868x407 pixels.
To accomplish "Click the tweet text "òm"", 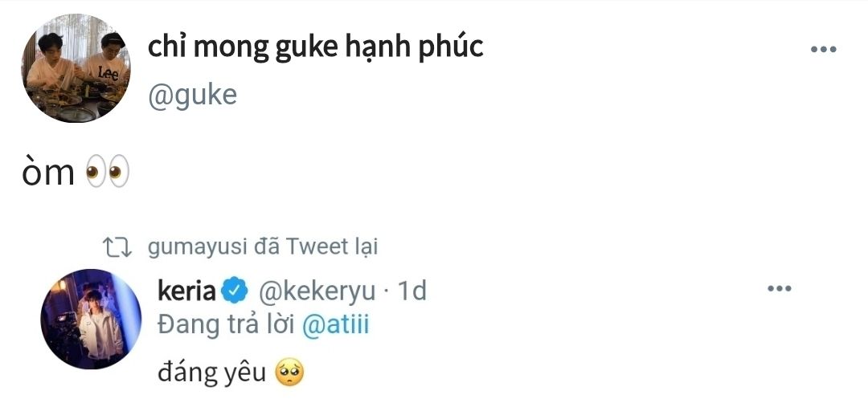I will (x=48, y=173).
